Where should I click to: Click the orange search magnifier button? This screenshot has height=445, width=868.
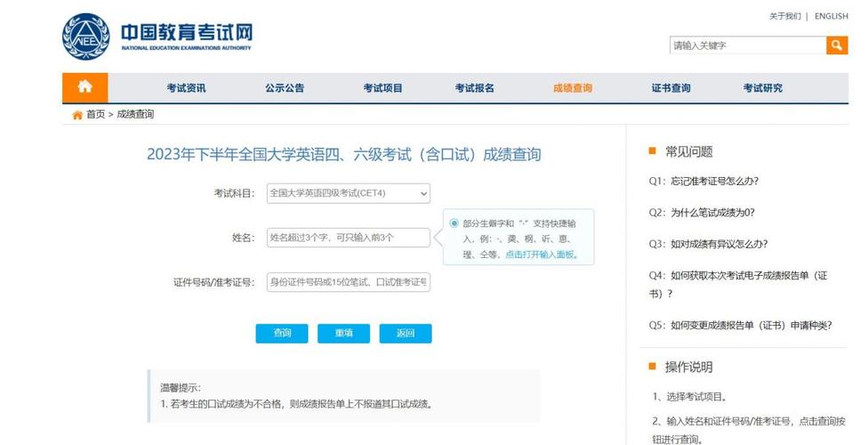(837, 45)
